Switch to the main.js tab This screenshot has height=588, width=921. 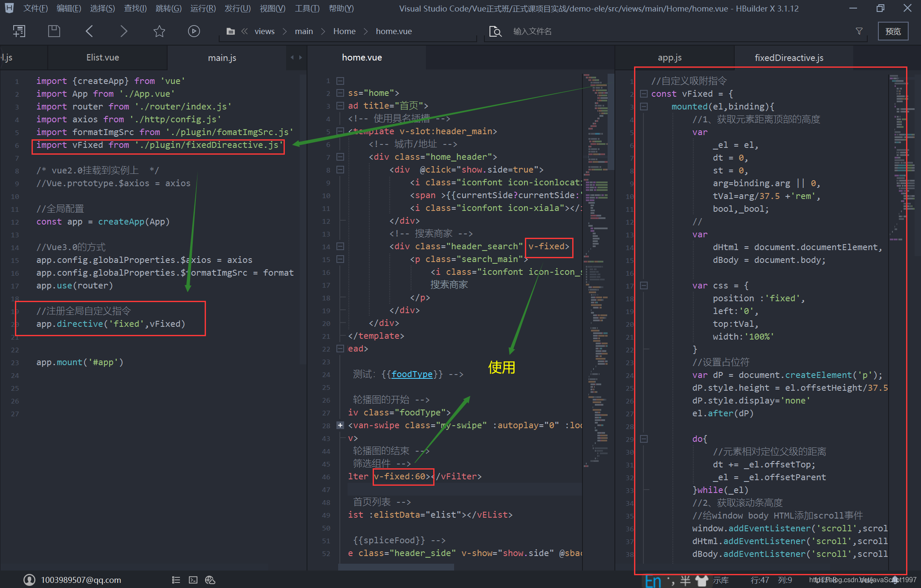[x=222, y=58]
